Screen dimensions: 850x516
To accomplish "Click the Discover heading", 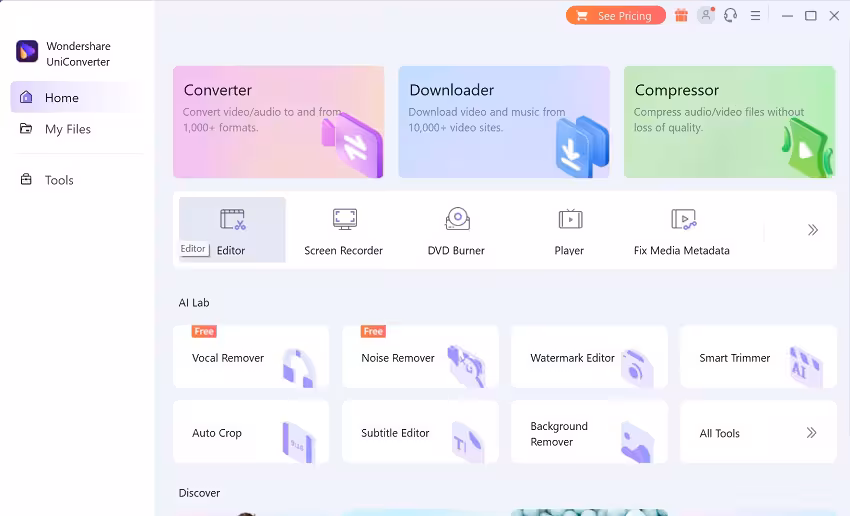I will tap(199, 493).
